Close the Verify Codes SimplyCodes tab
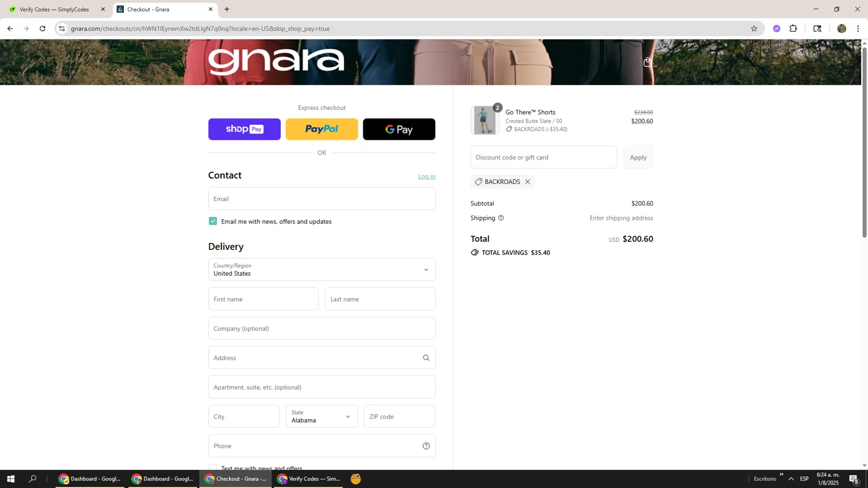The image size is (868, 488). pyautogui.click(x=103, y=9)
